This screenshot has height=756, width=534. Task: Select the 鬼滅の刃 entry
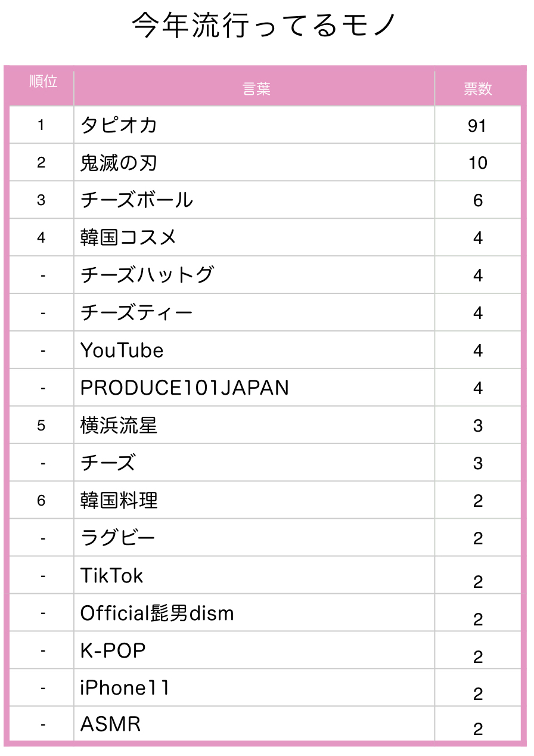(x=119, y=163)
